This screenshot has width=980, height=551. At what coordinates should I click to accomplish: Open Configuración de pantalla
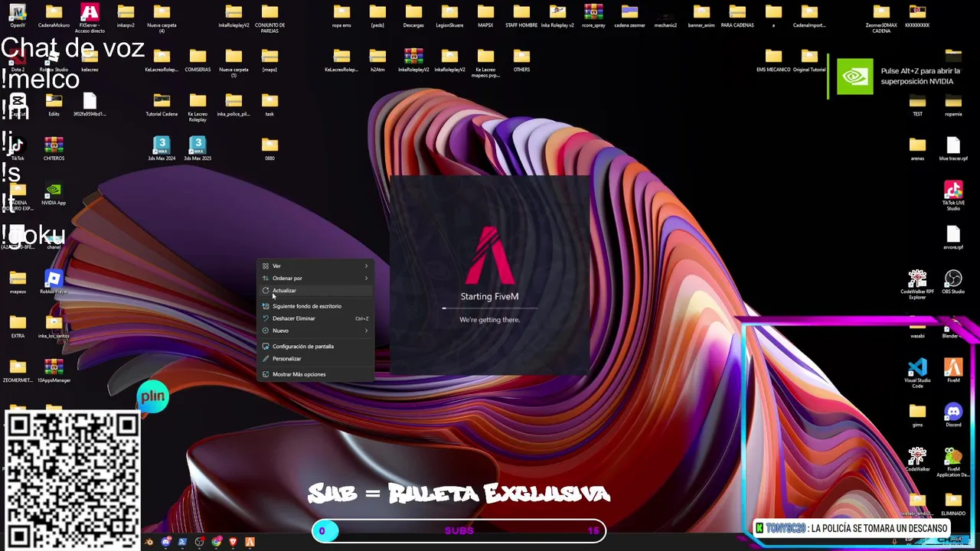click(x=315, y=346)
